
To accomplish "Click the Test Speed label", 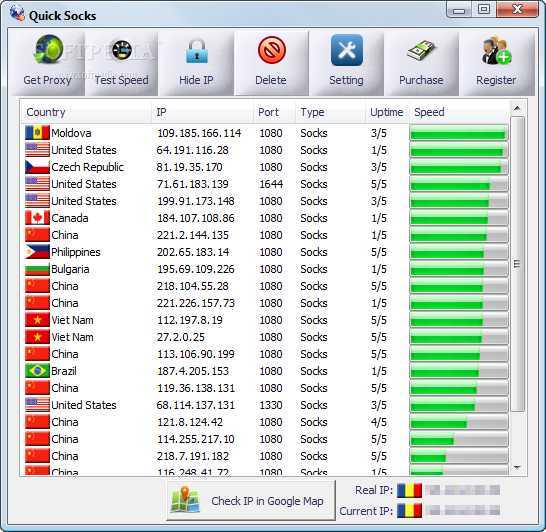I will 122,80.
